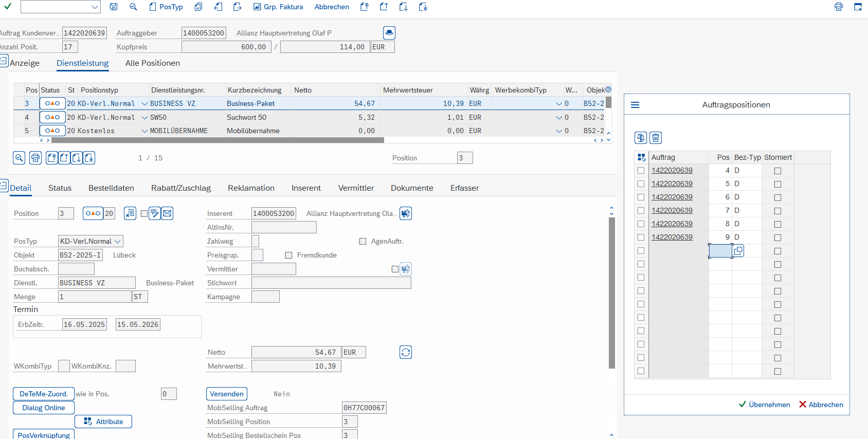Expand Positionstyp dropdown in BUSINESS VZ row
This screenshot has height=439, width=868.
(x=144, y=103)
